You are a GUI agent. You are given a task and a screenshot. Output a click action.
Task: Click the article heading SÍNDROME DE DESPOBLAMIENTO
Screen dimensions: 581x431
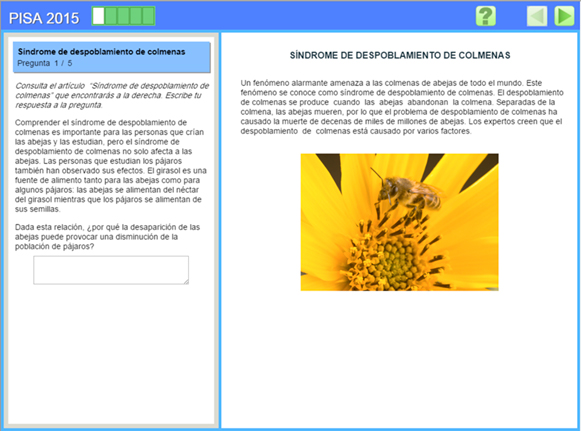[400, 55]
